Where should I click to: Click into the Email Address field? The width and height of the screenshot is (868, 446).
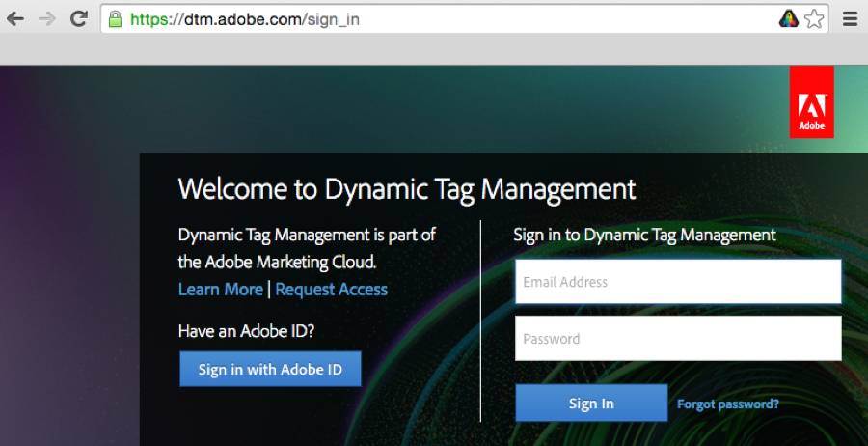678,282
